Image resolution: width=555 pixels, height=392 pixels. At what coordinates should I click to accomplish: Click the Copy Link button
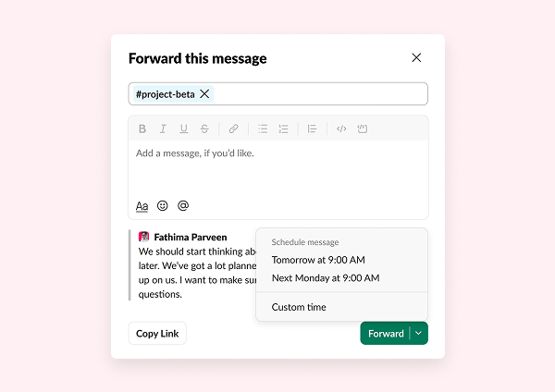pos(157,333)
